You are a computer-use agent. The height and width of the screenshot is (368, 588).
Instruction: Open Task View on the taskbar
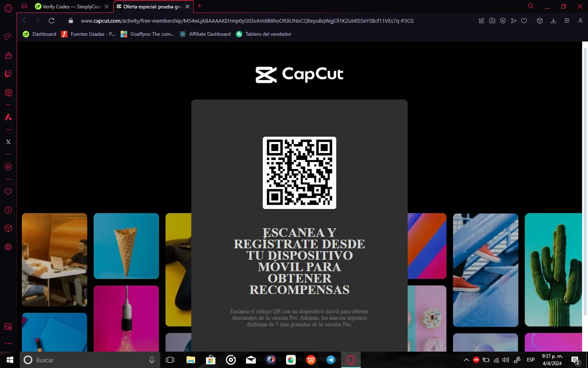pyautogui.click(x=170, y=360)
